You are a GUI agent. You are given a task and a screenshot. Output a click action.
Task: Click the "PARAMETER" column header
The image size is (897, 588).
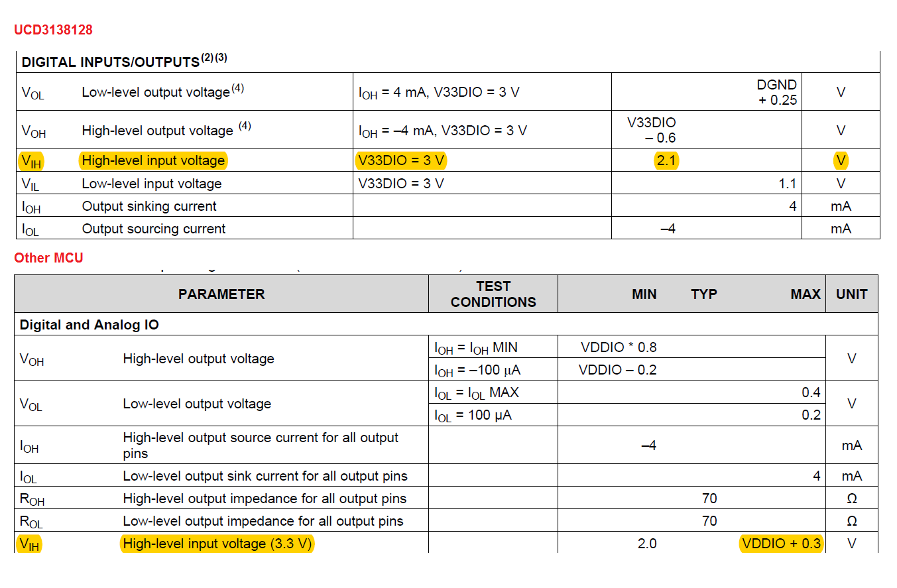click(221, 294)
